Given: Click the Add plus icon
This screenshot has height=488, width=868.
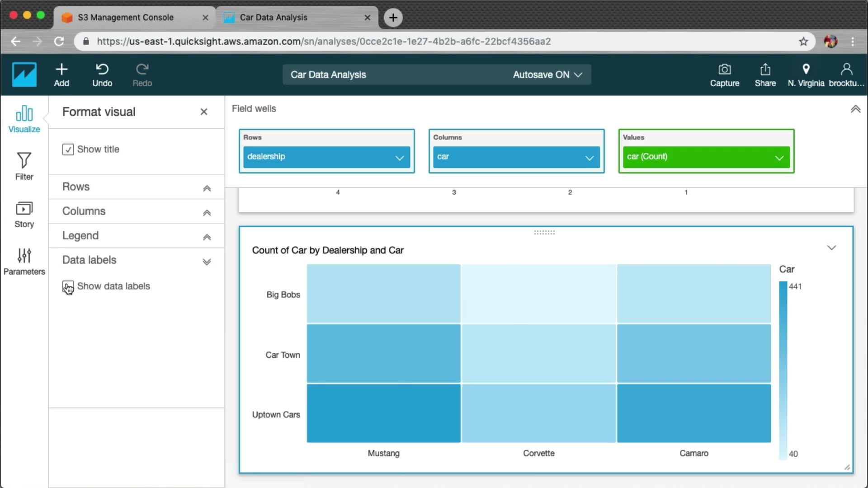Looking at the screenshot, I should (x=61, y=70).
